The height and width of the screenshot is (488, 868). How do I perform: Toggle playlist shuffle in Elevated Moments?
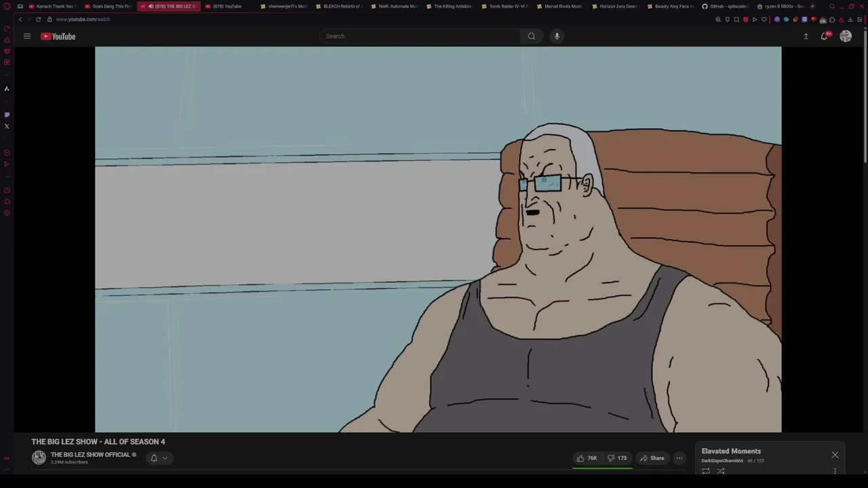tap(721, 470)
